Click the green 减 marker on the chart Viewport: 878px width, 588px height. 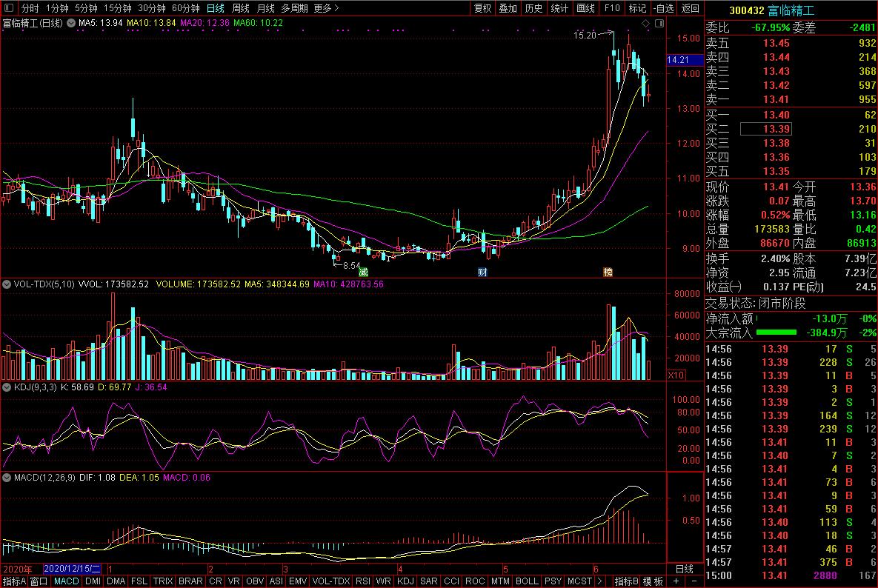[x=363, y=273]
